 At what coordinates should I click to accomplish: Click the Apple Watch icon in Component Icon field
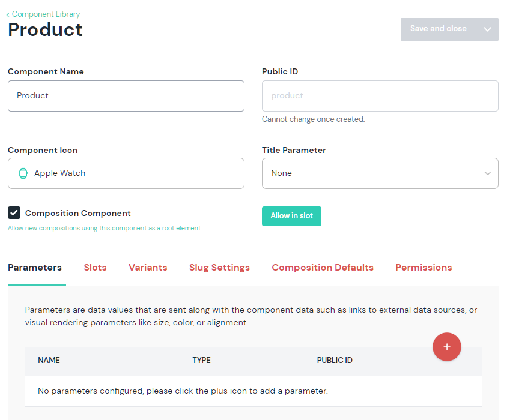pos(23,173)
